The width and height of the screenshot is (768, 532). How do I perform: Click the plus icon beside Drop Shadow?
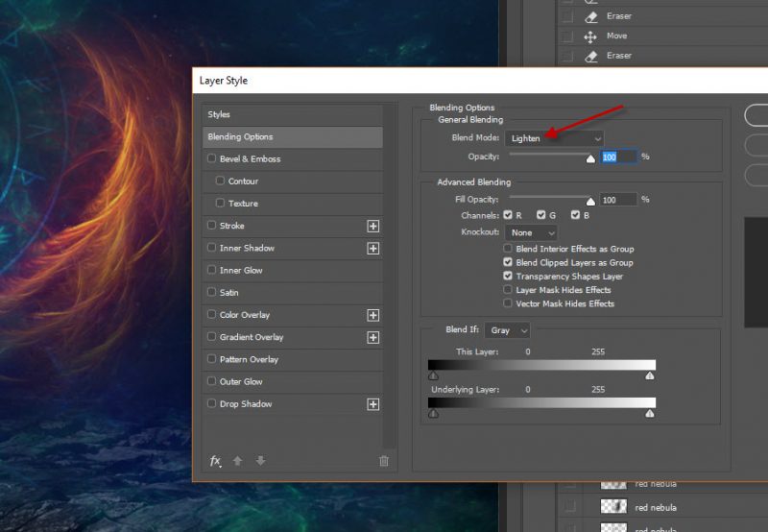(x=373, y=404)
